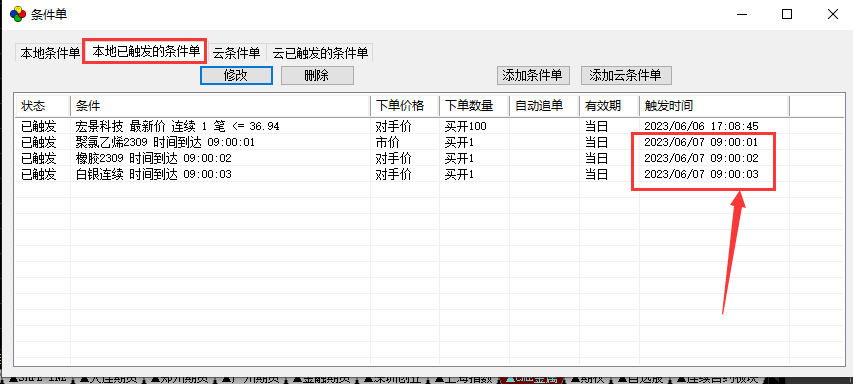
Task: Click 对手价 price in 宏景科技 row
Action: click(393, 127)
